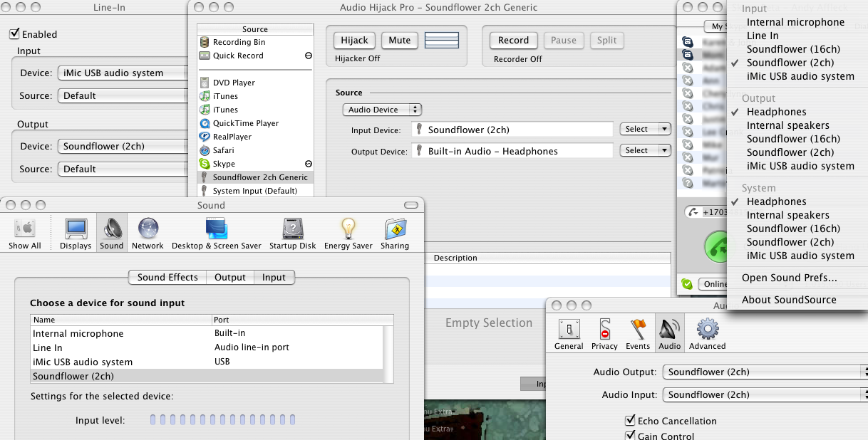The width and height of the screenshot is (868, 440).
Task: Open Show All in Sound preferences toolbar
Action: coord(25,234)
